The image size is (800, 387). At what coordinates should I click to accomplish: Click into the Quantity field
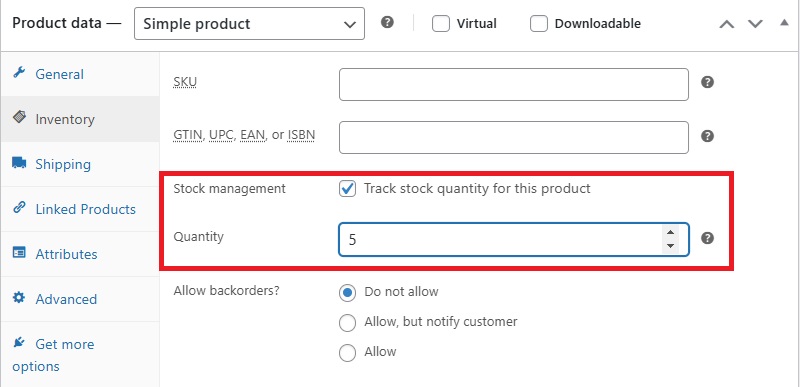pos(514,239)
